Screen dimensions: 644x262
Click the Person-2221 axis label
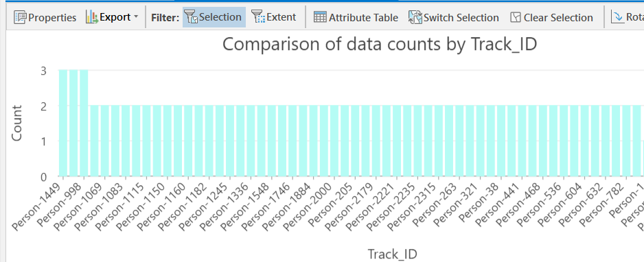tap(371, 207)
